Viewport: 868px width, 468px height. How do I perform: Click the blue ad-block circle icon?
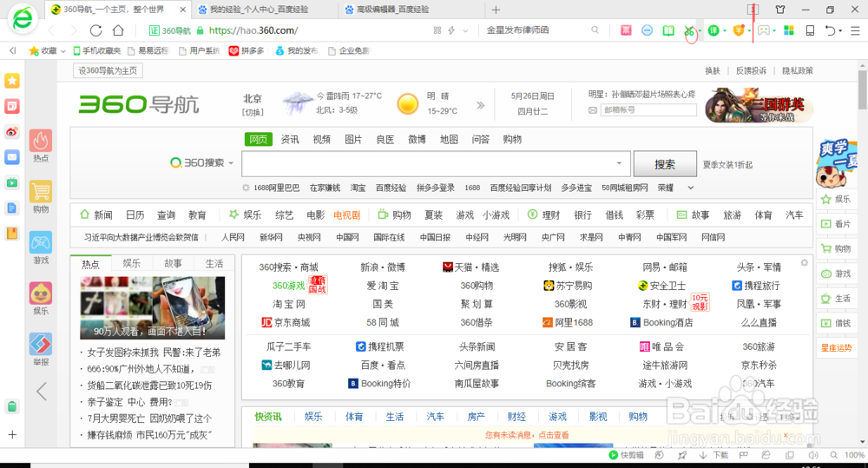[x=648, y=30]
